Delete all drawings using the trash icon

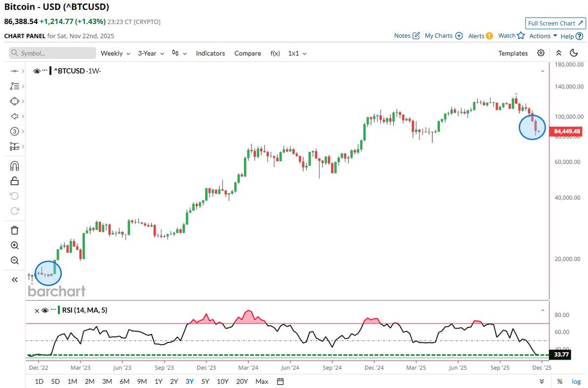point(14,230)
